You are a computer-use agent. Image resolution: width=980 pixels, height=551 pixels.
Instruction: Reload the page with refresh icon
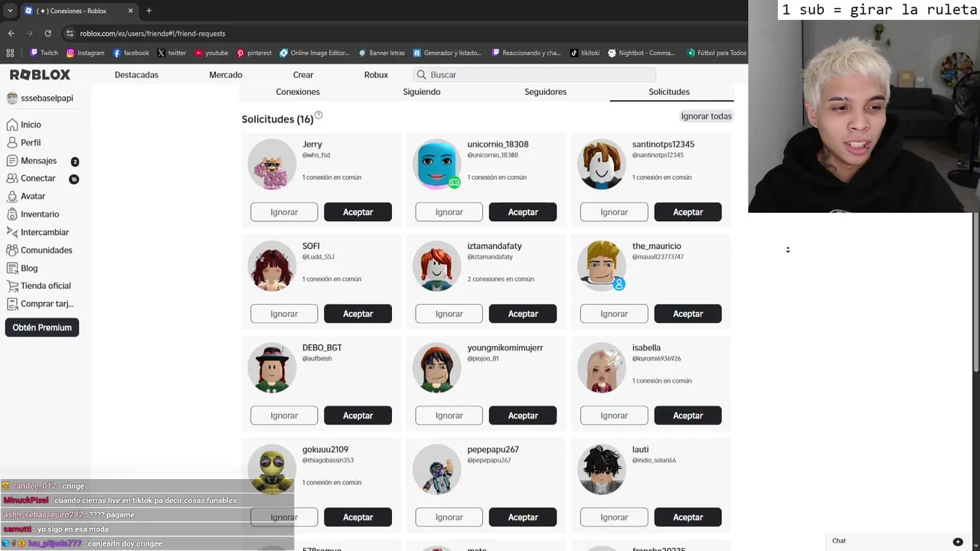click(47, 34)
